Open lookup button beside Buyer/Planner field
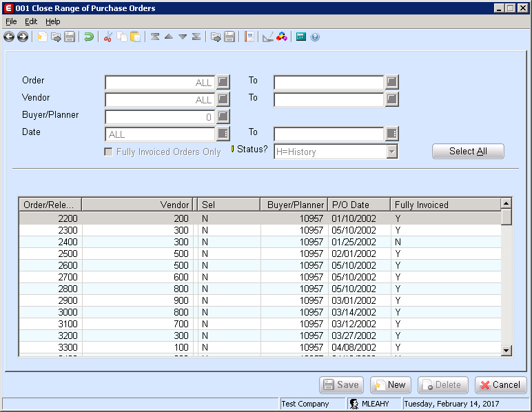This screenshot has height=412, width=532. [223, 116]
